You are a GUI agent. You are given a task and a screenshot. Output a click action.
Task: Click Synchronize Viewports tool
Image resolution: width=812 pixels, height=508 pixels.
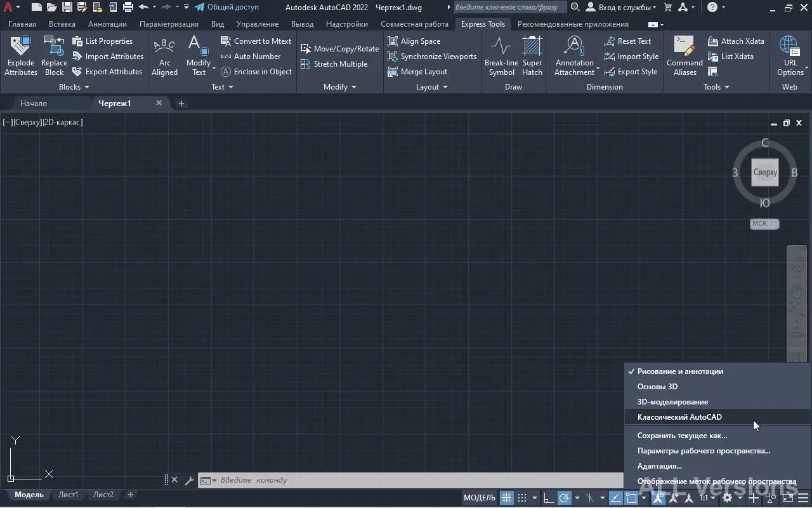click(x=432, y=57)
